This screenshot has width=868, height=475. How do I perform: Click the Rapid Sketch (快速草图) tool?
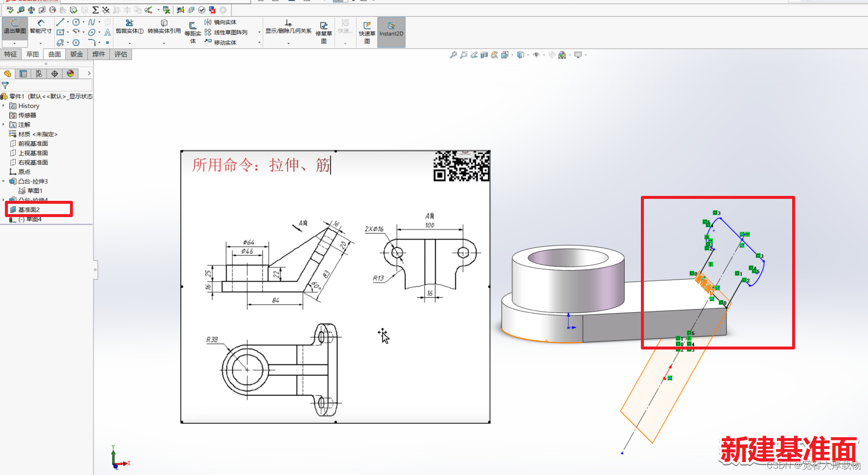[x=367, y=32]
